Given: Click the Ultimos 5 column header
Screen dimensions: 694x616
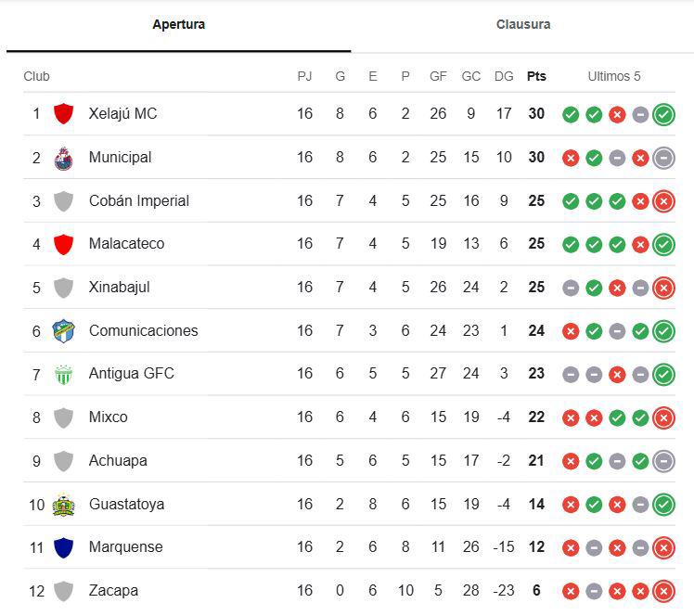Looking at the screenshot, I should pos(614,76).
